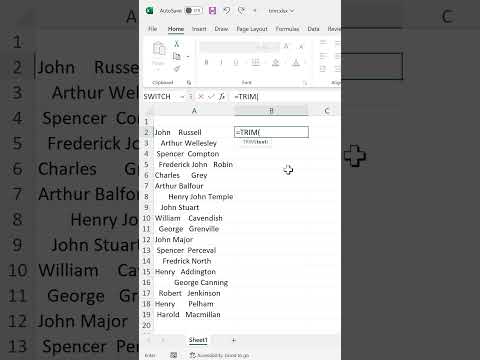Screen dimensions: 480x360
Task: Click the cell containing Henry John Temple
Action: [194, 197]
